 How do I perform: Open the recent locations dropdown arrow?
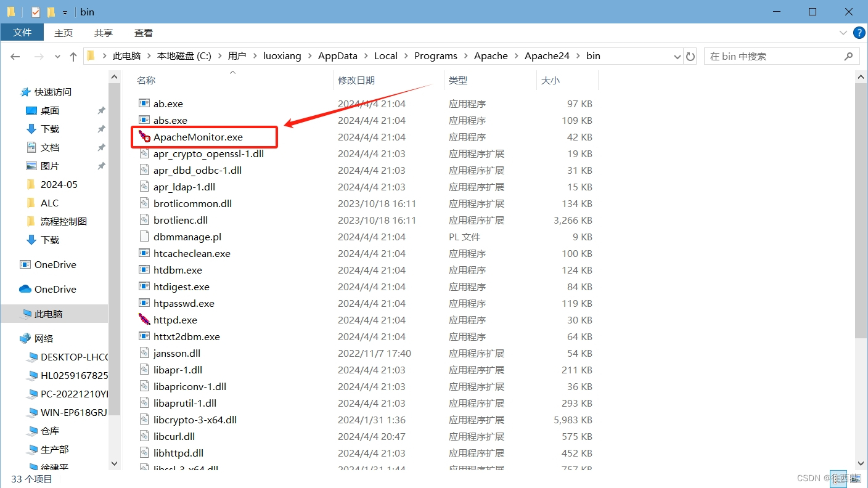click(57, 56)
